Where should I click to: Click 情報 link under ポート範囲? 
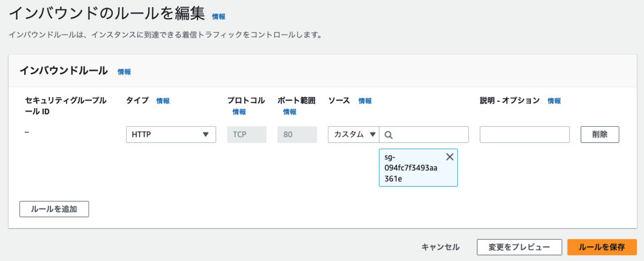pyautogui.click(x=289, y=112)
